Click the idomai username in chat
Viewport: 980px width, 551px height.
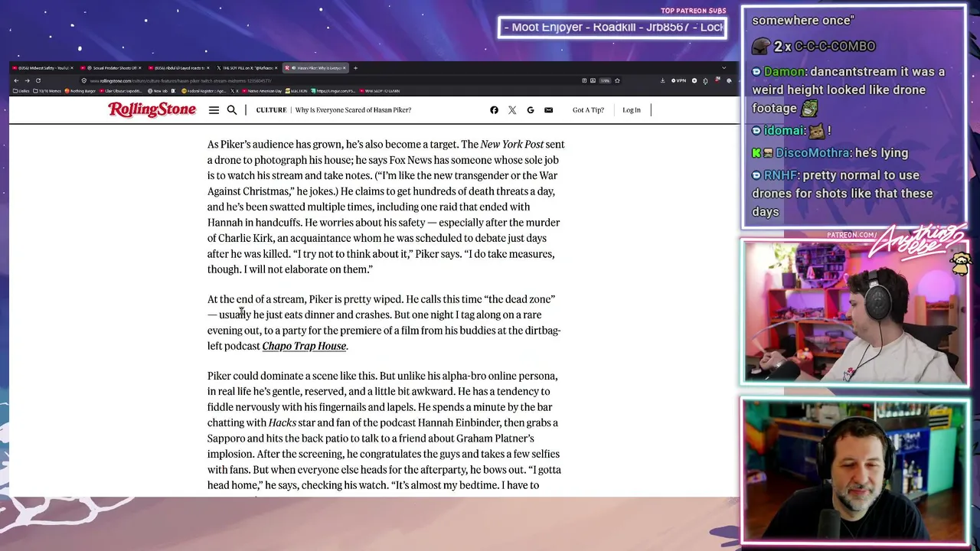click(784, 131)
